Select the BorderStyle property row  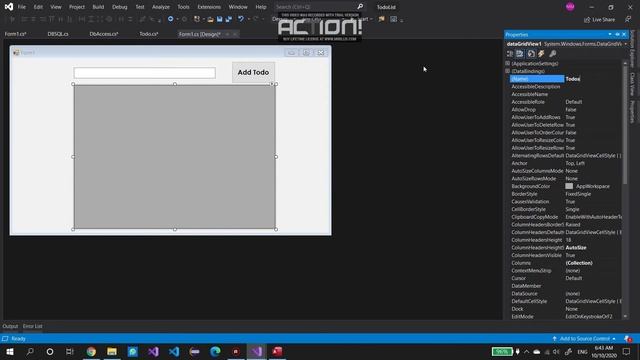pos(565,194)
